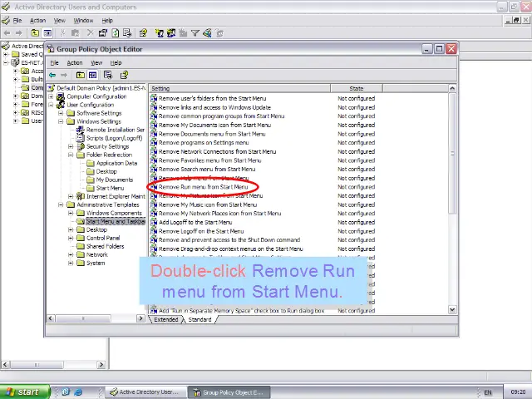Select Scripts (Logon/Logoff) tree item
Image resolution: width=532 pixels, height=399 pixels.
click(114, 138)
